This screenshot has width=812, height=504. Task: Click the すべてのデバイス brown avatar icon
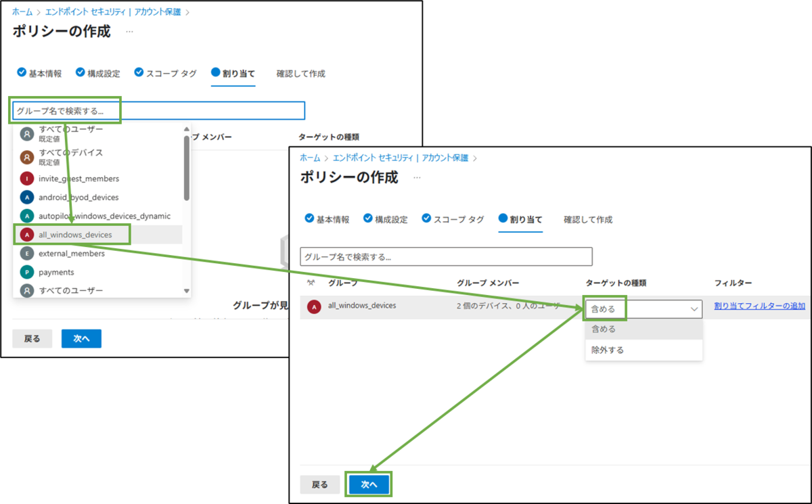click(26, 157)
